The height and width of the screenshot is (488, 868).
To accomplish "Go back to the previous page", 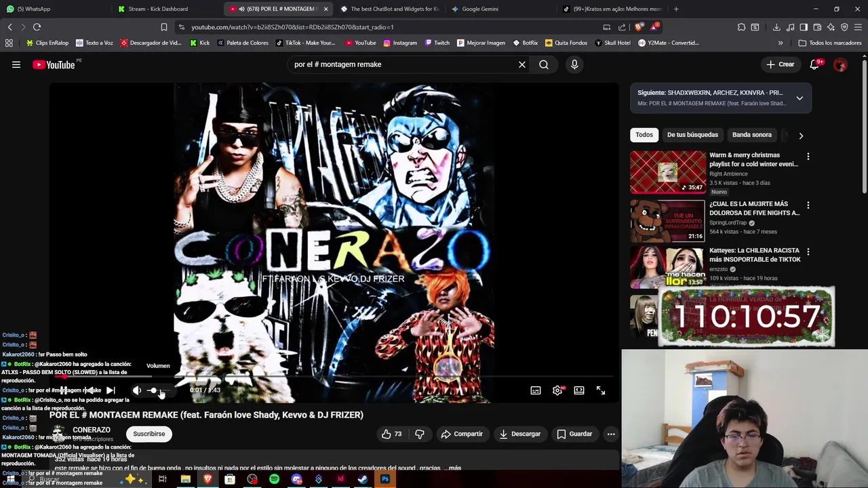I will click(x=9, y=27).
